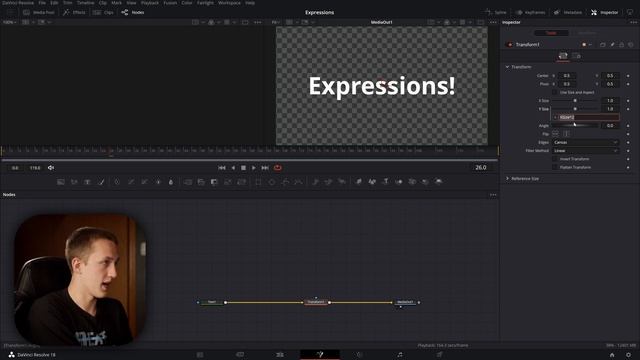Switch to the Media page icon
The image size is (640, 360).
click(x=200, y=355)
